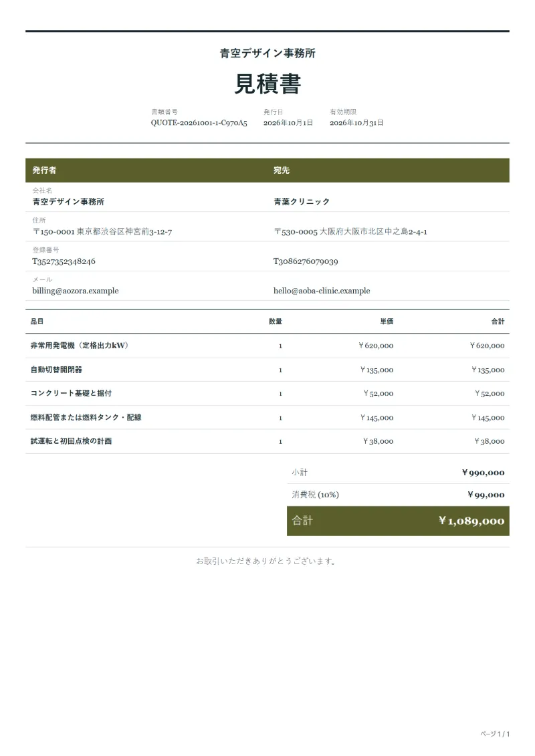Click quantity 1 in 非常用発電機 row
The height and width of the screenshot is (756, 535).
[x=280, y=346]
